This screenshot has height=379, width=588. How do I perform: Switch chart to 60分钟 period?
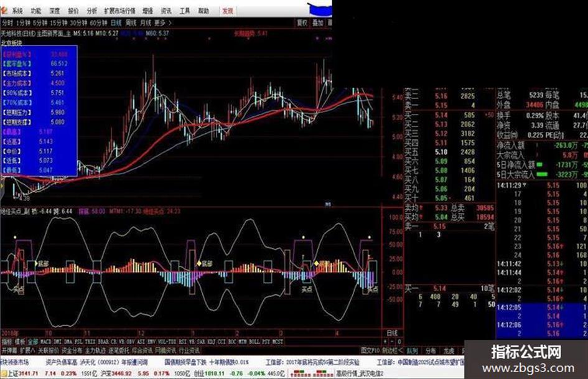[x=99, y=23]
